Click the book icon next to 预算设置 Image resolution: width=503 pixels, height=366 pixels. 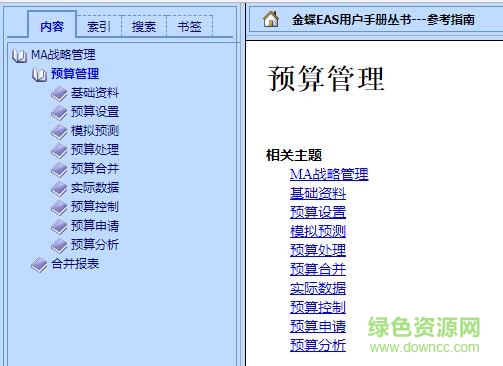click(59, 113)
